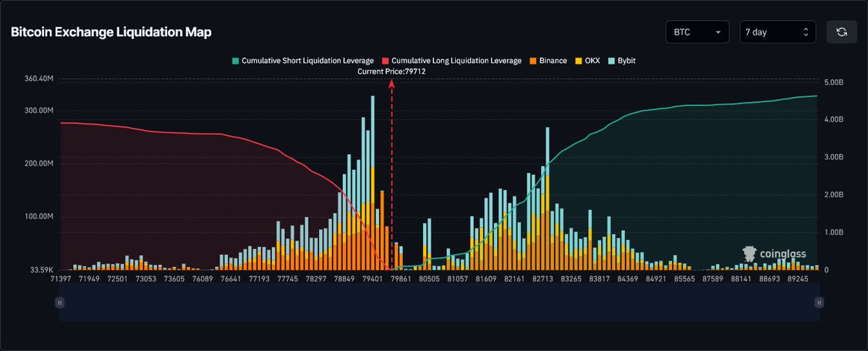Open the 7 day range selector
The width and height of the screenshot is (868, 351).
click(x=778, y=32)
